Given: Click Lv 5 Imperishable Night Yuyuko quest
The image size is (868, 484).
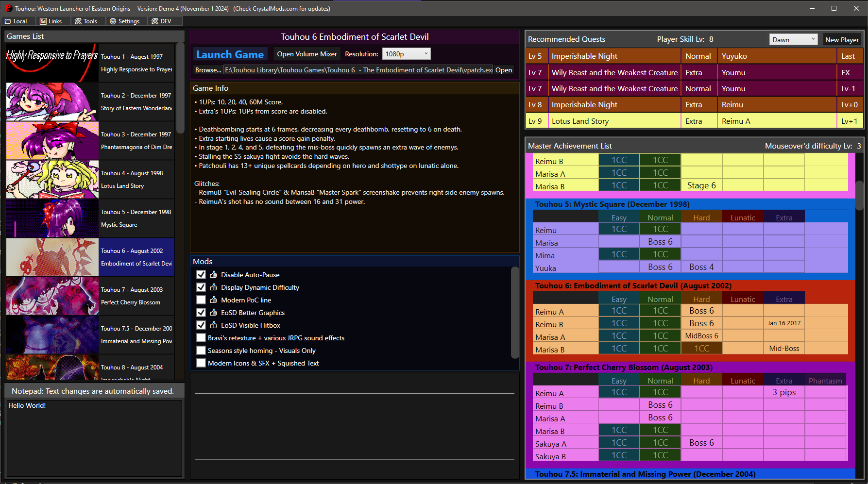Looking at the screenshot, I should point(695,56).
